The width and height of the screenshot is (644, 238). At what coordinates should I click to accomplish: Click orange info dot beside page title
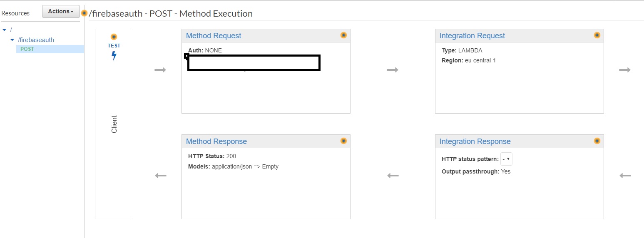(85, 13)
